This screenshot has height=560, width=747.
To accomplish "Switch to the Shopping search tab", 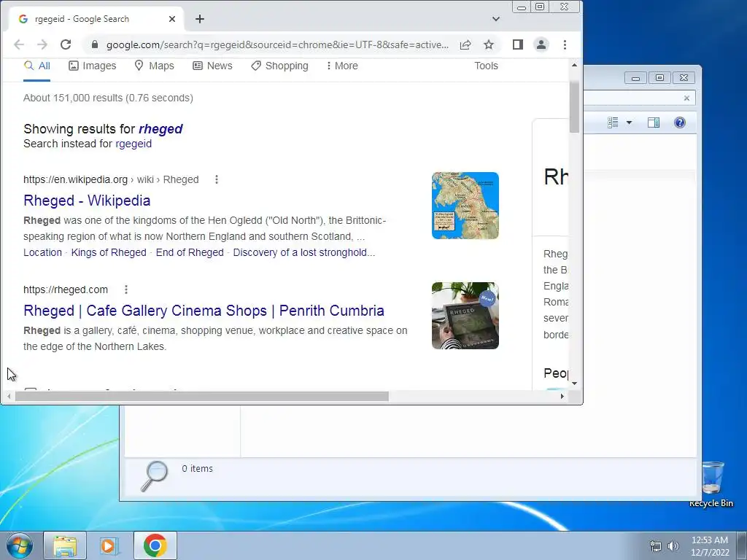I will pyautogui.click(x=279, y=66).
